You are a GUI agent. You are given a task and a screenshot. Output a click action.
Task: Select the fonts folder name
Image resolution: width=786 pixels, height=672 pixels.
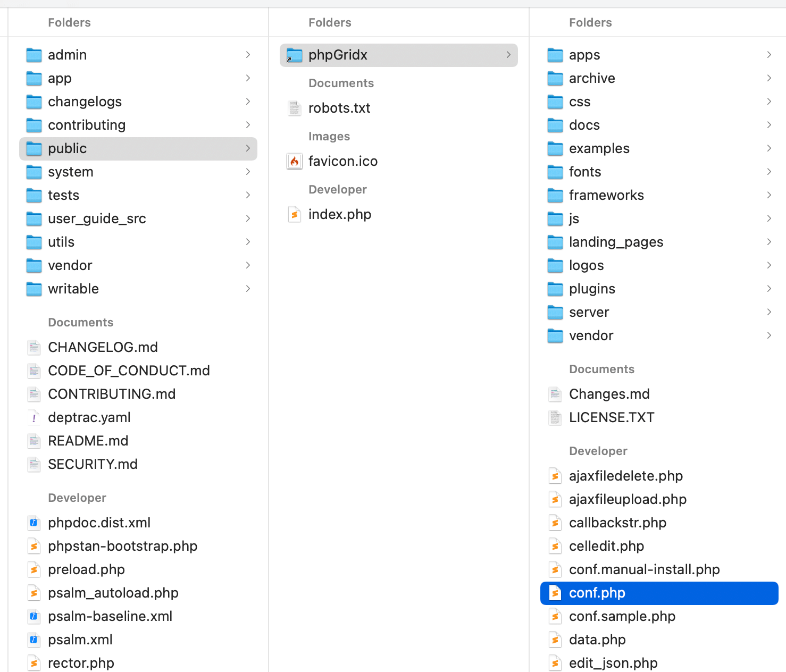(x=585, y=172)
